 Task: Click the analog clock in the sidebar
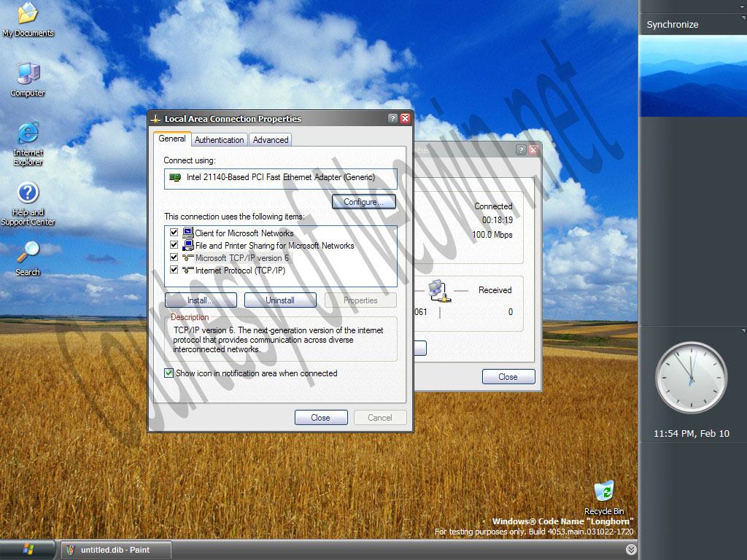pyautogui.click(x=692, y=377)
